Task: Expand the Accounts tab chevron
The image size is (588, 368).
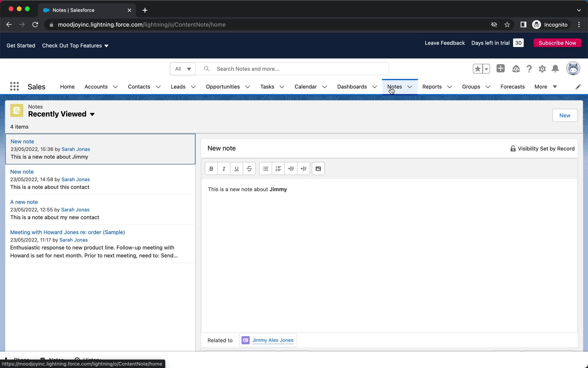Action: click(x=115, y=87)
